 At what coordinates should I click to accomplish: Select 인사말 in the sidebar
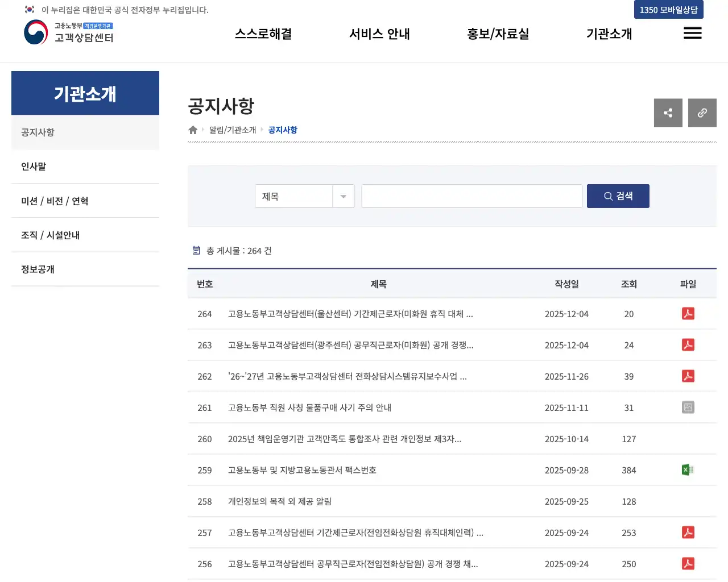33,166
